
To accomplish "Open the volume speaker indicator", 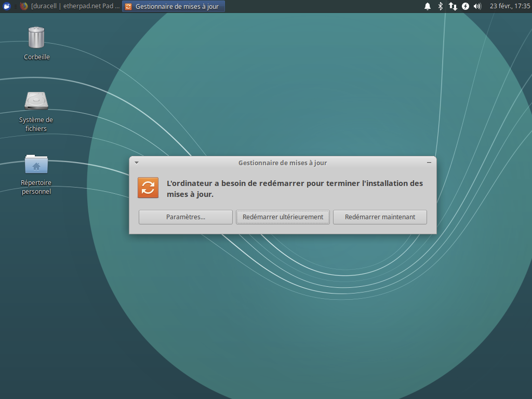I will [477, 6].
